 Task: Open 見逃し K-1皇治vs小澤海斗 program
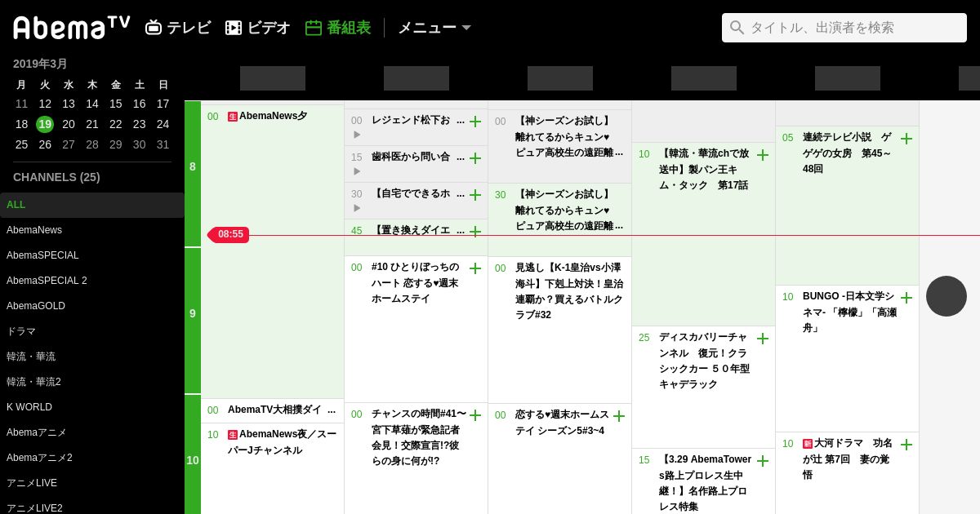[559, 330]
